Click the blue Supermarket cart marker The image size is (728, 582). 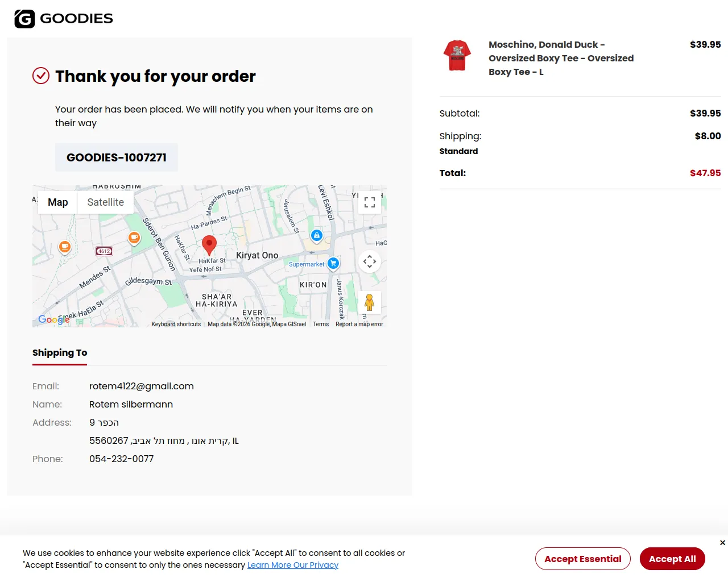[333, 263]
